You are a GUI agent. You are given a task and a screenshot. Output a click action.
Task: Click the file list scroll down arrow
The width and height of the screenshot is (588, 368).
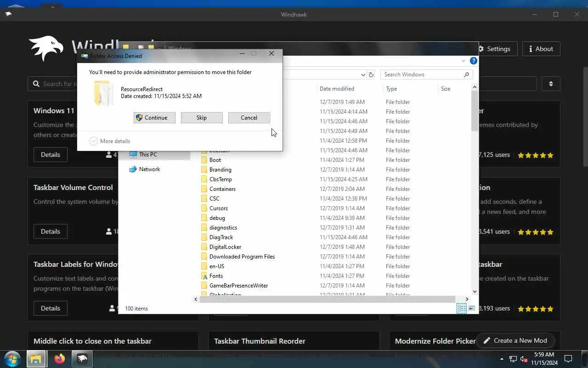point(475,291)
